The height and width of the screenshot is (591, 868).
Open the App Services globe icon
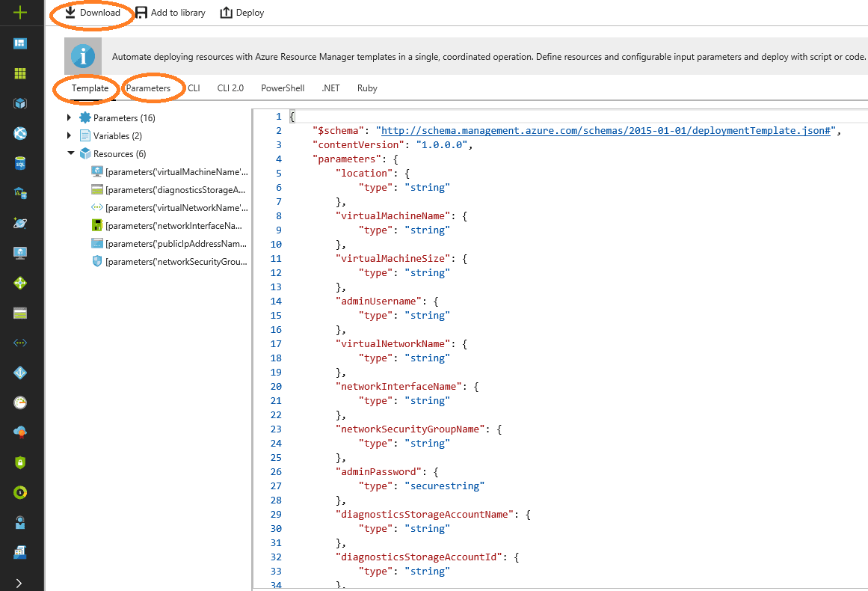(20, 133)
